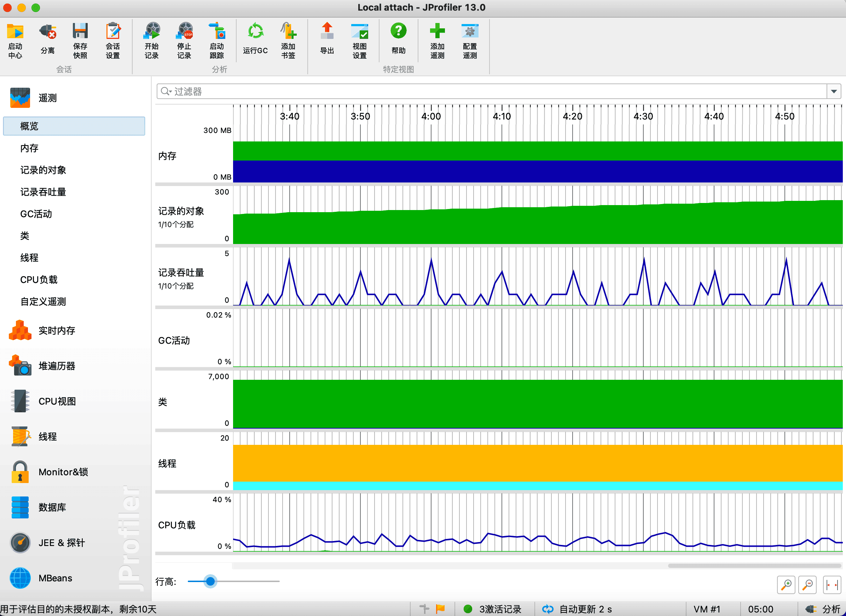Click the zoom in magnifier button
Screen dimensions: 846x616
[786, 584]
